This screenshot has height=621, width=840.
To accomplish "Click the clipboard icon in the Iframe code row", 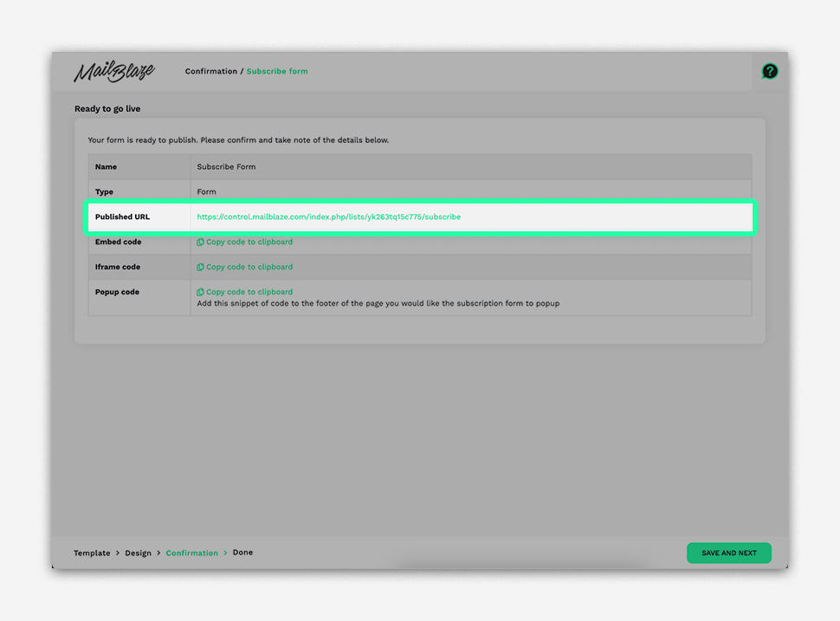I will [x=200, y=268].
